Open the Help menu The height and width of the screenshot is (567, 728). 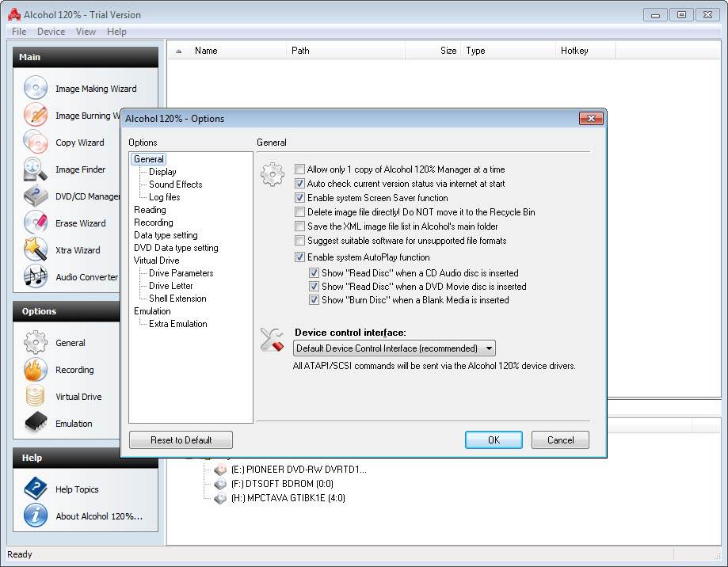point(116,32)
